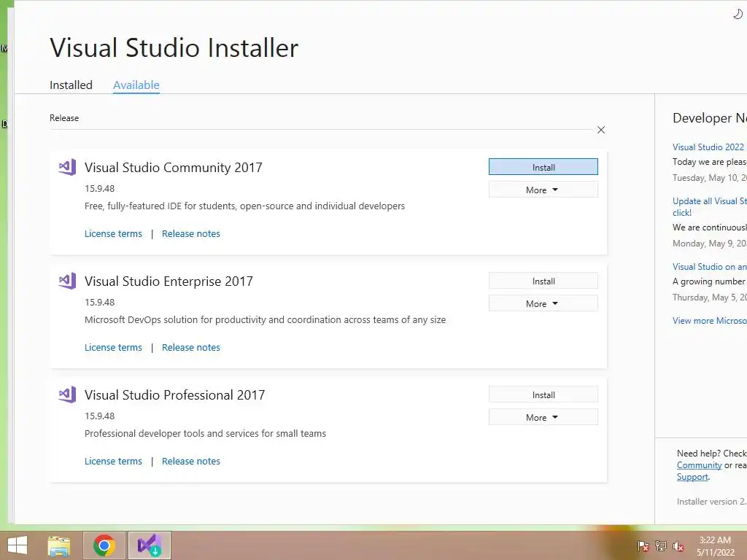Click the 'Monday, May 9' news date

click(x=709, y=244)
